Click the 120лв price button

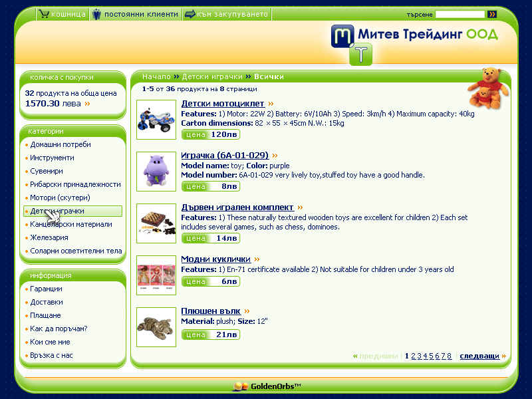click(x=211, y=134)
